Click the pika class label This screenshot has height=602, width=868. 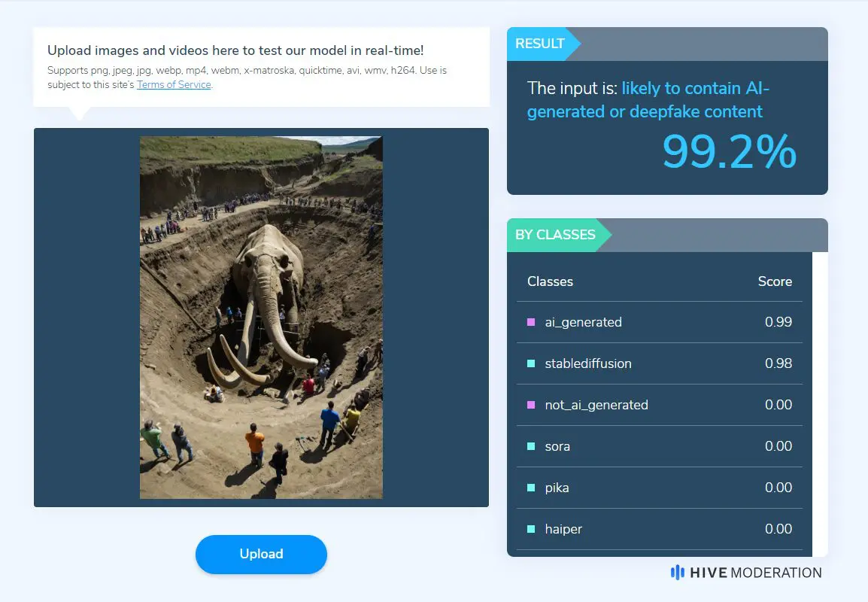(557, 488)
